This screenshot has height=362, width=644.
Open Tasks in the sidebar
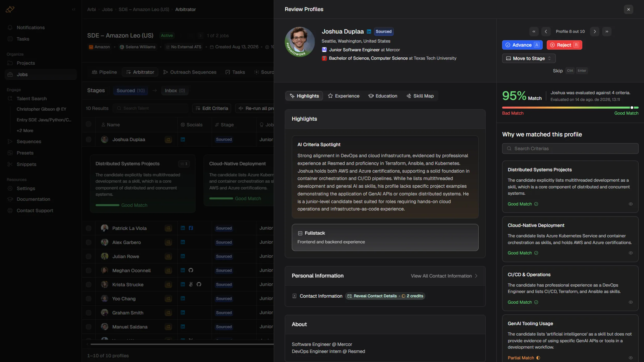click(23, 39)
